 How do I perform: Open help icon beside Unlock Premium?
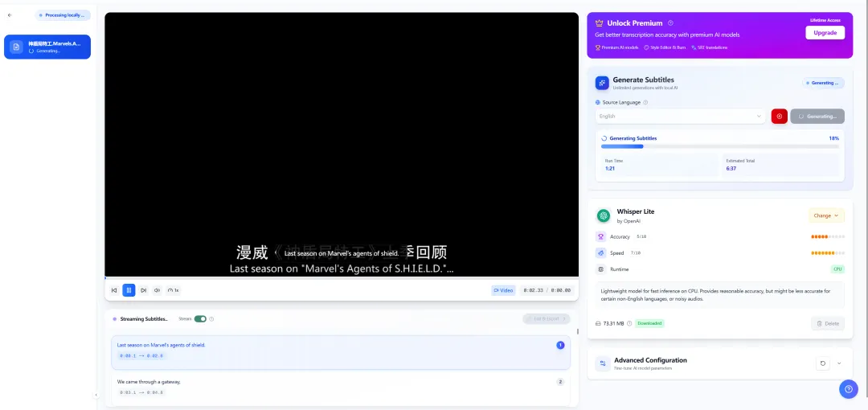[670, 23]
